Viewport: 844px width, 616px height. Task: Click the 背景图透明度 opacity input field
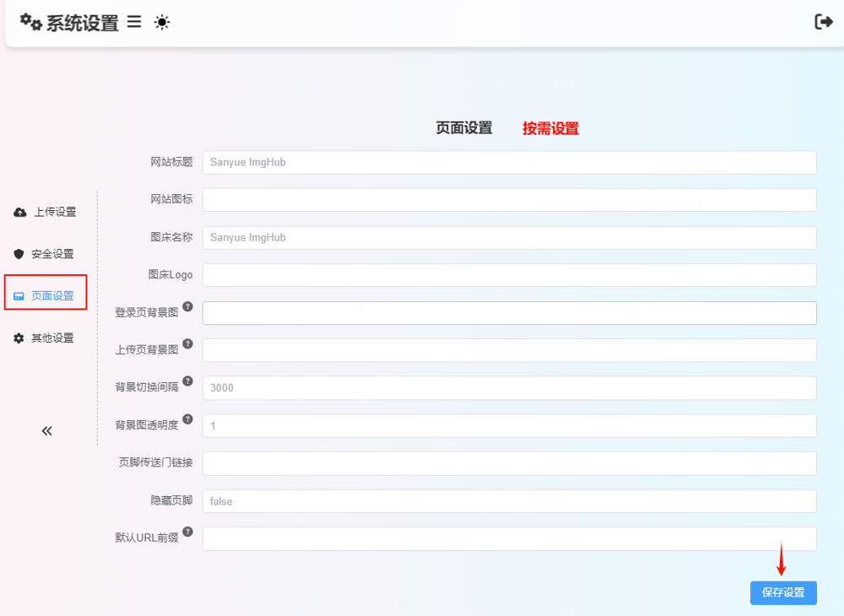509,426
